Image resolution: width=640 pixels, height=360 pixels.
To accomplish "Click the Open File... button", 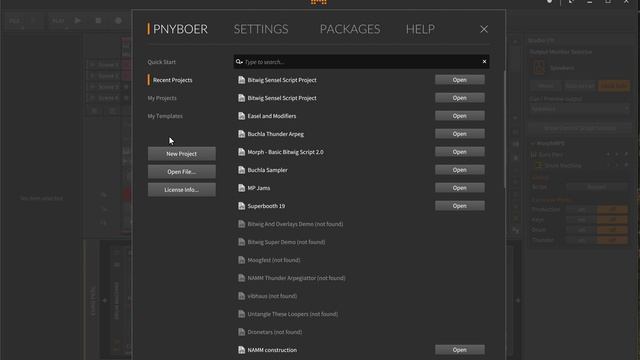I will pyautogui.click(x=182, y=172).
